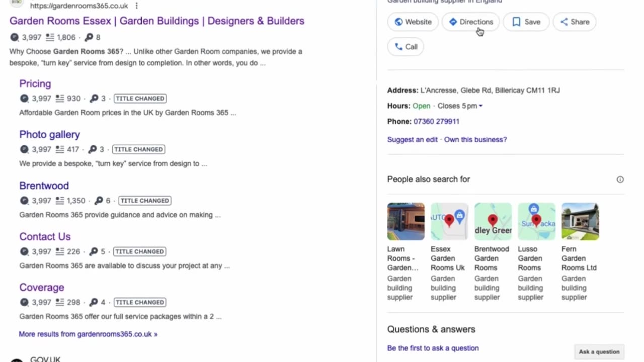Click word count icon beside 226

[x=60, y=251]
